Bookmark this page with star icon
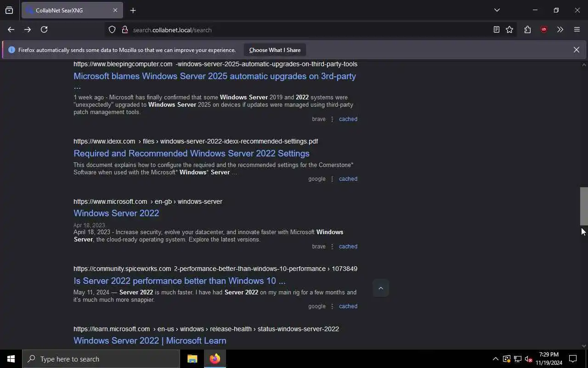The image size is (588, 368). click(509, 29)
